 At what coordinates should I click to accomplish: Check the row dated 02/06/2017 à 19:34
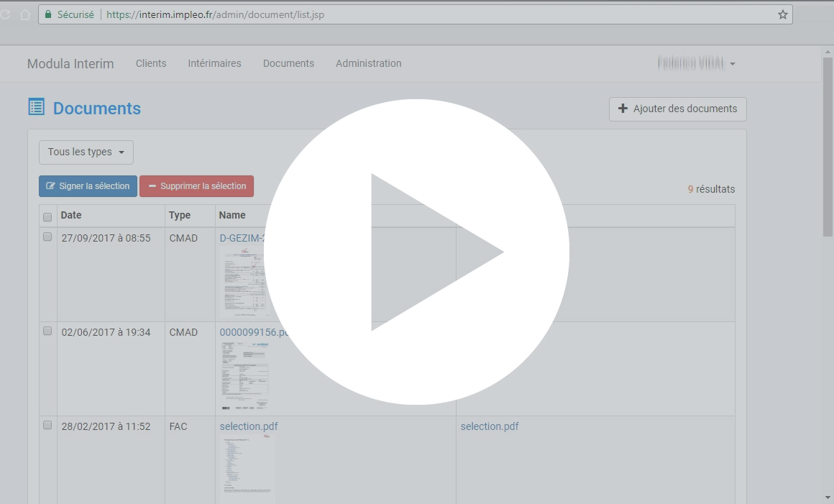(x=47, y=331)
